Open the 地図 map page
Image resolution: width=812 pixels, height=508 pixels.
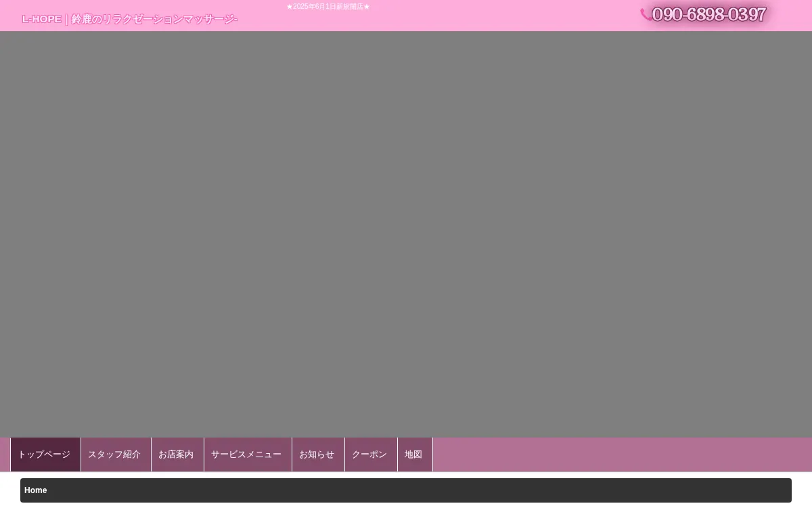pyautogui.click(x=415, y=454)
